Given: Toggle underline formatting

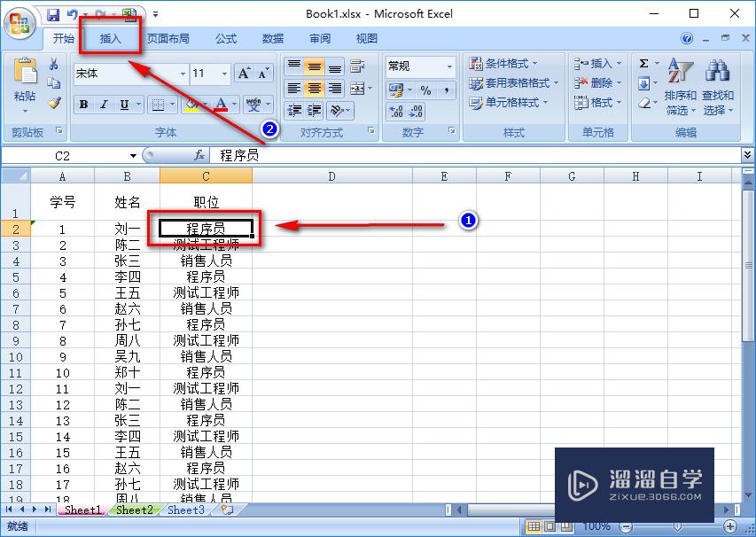Looking at the screenshot, I should click(x=122, y=104).
